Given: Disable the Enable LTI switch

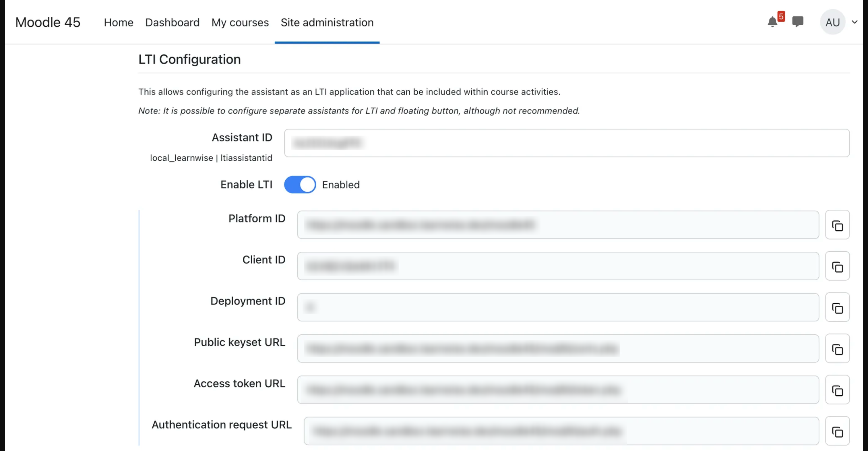Looking at the screenshot, I should 300,184.
